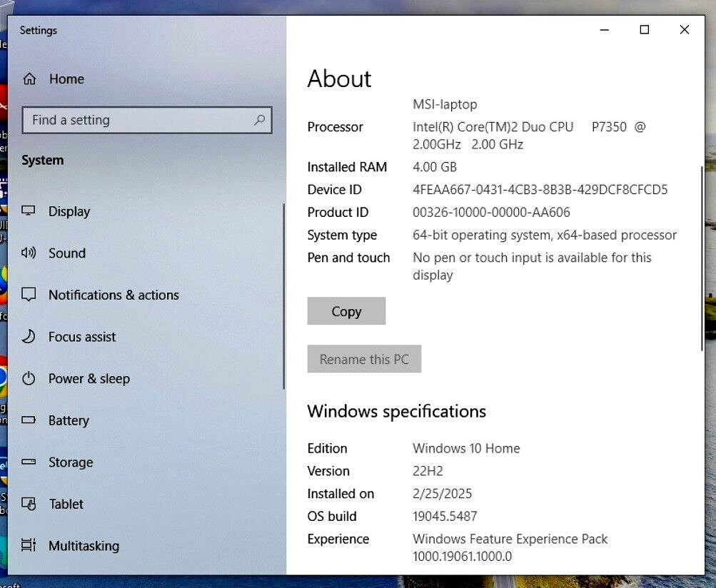
Task: Click the "Installed on" label
Action: coord(341,494)
